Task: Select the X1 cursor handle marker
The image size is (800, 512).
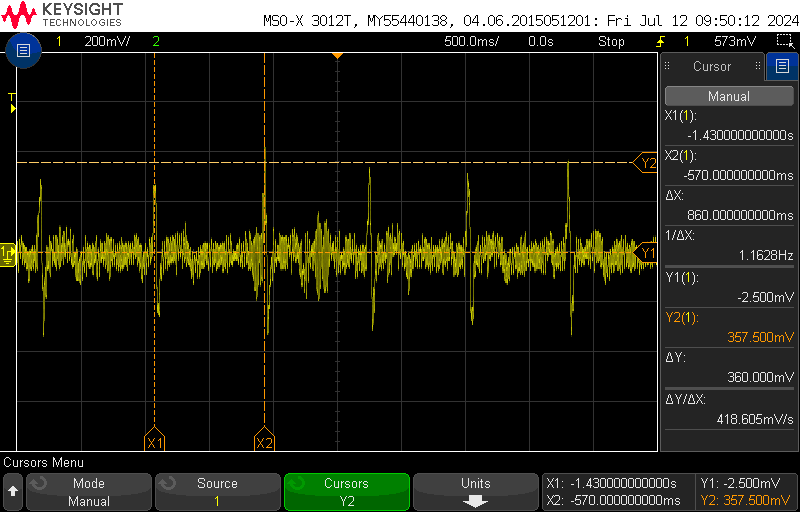Action: click(154, 440)
